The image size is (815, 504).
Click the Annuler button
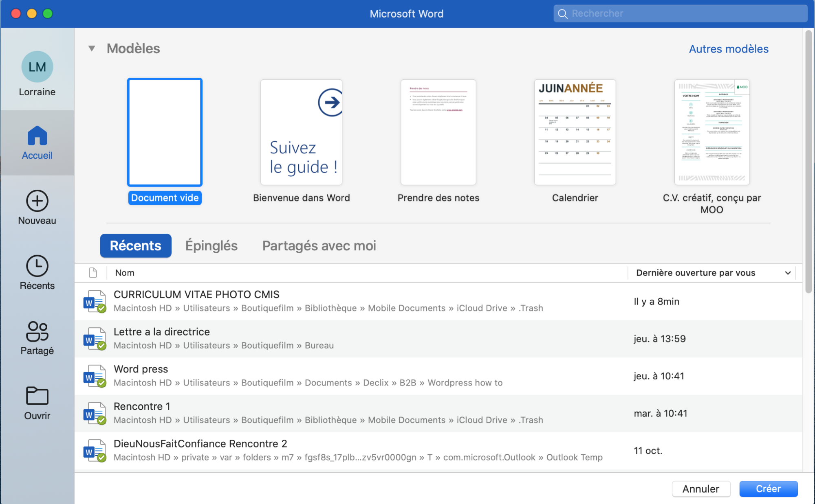701,489
